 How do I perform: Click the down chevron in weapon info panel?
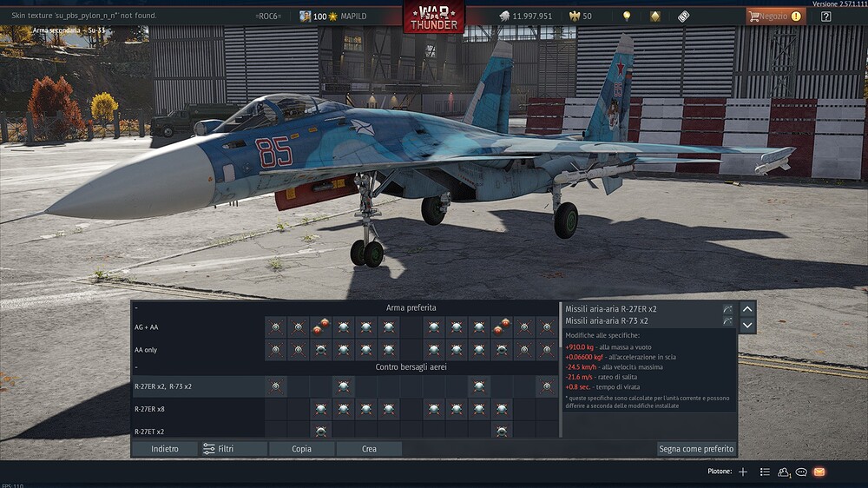click(x=747, y=325)
